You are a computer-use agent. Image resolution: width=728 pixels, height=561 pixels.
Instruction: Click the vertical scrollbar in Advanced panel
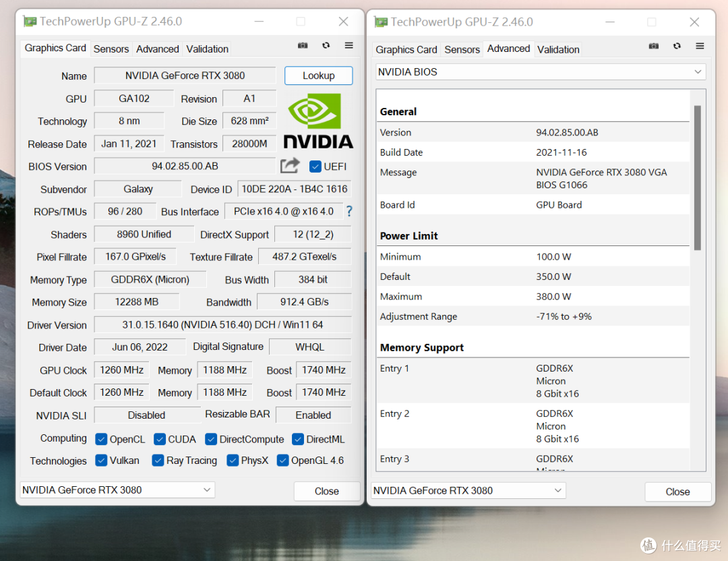coord(698,178)
